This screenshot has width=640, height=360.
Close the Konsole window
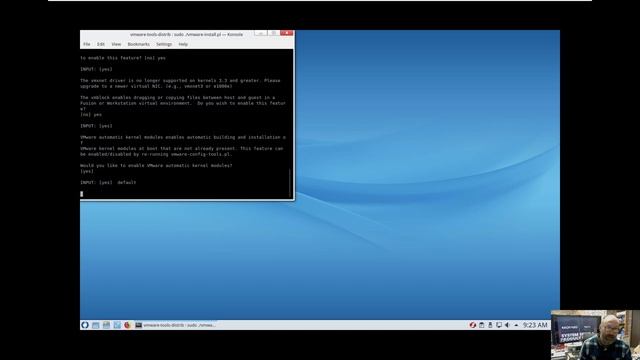click(x=287, y=33)
